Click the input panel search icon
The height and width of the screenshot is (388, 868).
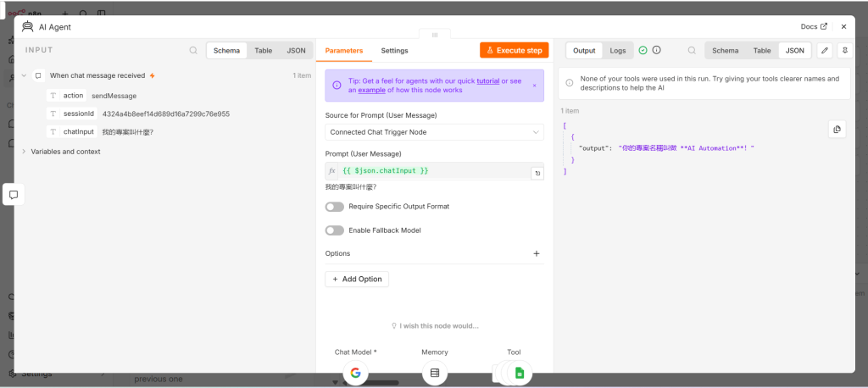193,50
